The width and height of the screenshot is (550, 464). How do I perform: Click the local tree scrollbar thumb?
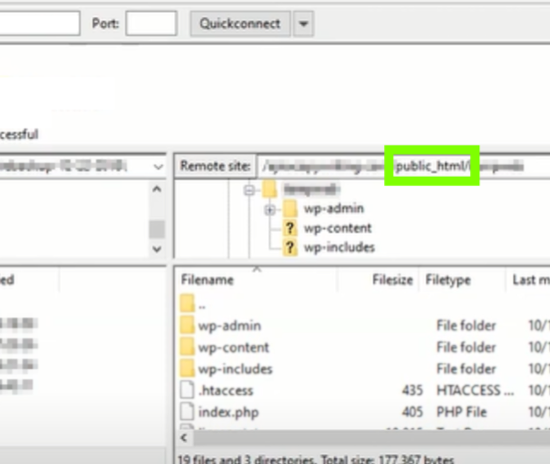coord(157,229)
